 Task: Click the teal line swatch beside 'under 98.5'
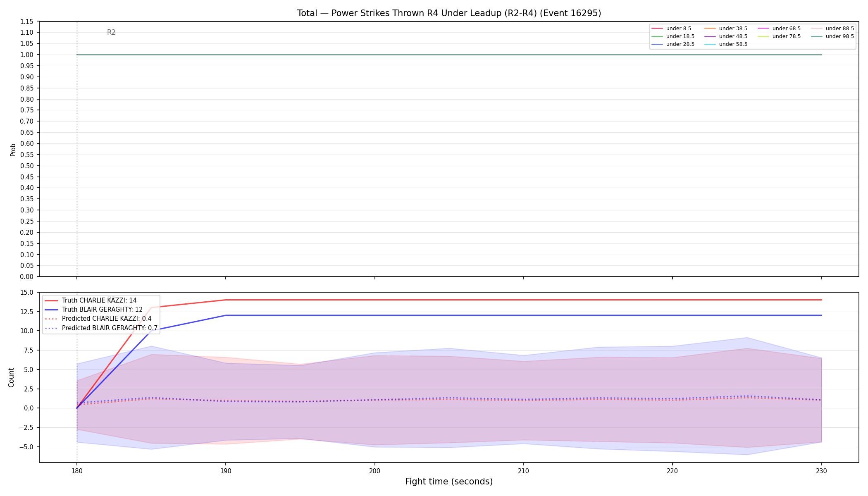click(816, 36)
